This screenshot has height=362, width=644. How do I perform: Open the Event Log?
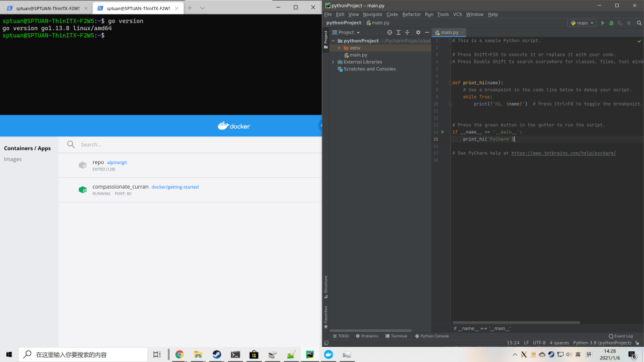click(x=619, y=336)
